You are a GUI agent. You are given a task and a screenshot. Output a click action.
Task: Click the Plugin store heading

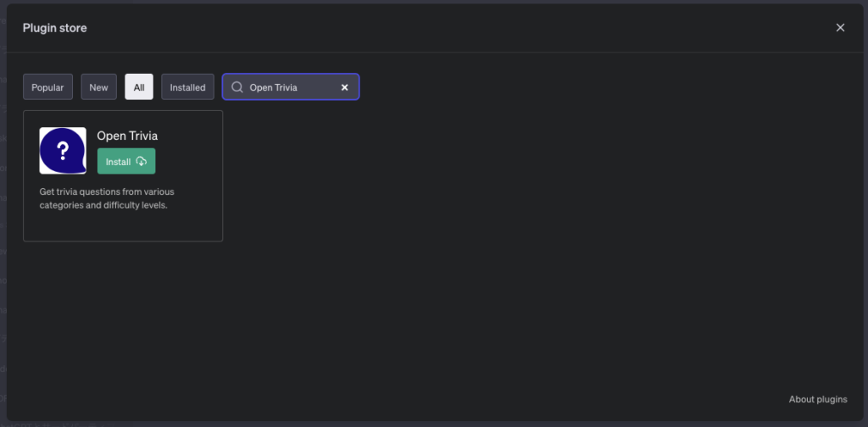54,28
